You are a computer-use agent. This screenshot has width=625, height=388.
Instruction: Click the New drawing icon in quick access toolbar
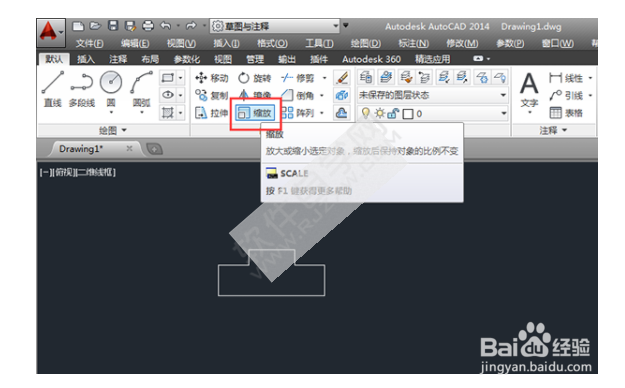point(78,26)
